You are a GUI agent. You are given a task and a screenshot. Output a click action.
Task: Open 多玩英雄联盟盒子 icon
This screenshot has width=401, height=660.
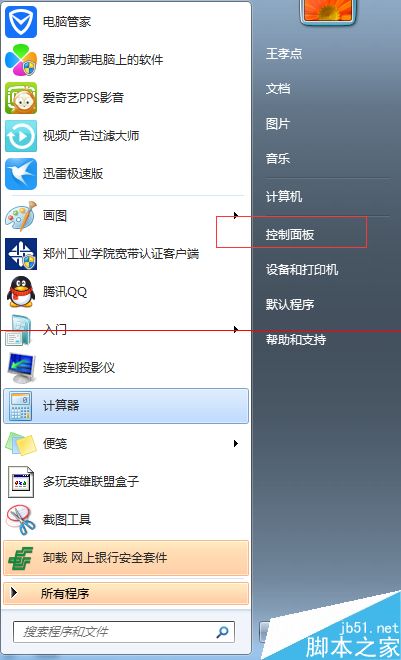point(21,482)
